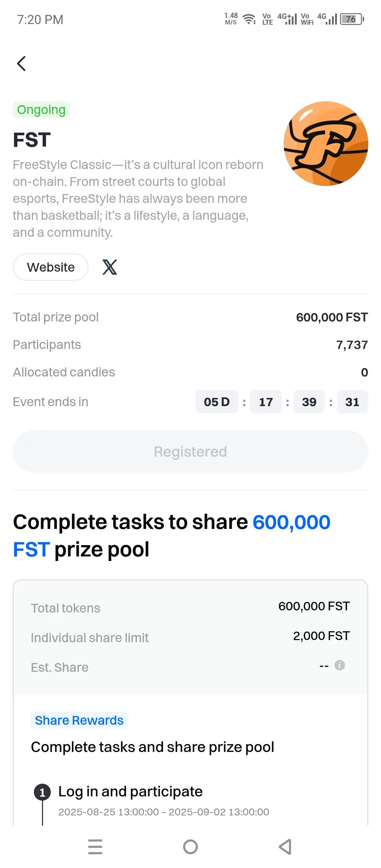Tap the 7:20 PM clock in status bar
The image size is (381, 868).
40,19
